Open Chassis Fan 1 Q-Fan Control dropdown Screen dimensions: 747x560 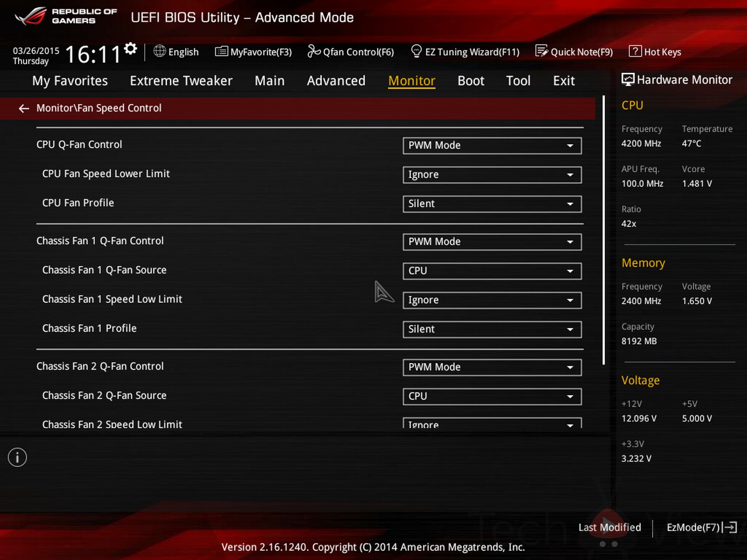(x=492, y=242)
